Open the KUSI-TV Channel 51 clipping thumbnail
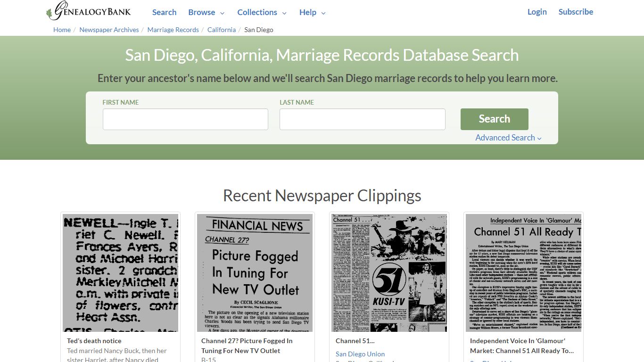 point(389,273)
